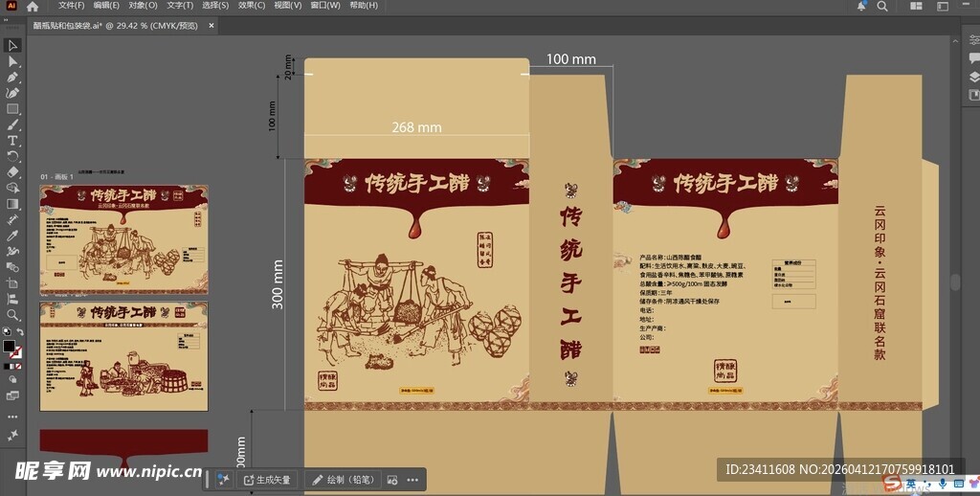Viewport: 980px width, 496px height.
Task: Open the arrange documents layout icon
Action: (916, 7)
